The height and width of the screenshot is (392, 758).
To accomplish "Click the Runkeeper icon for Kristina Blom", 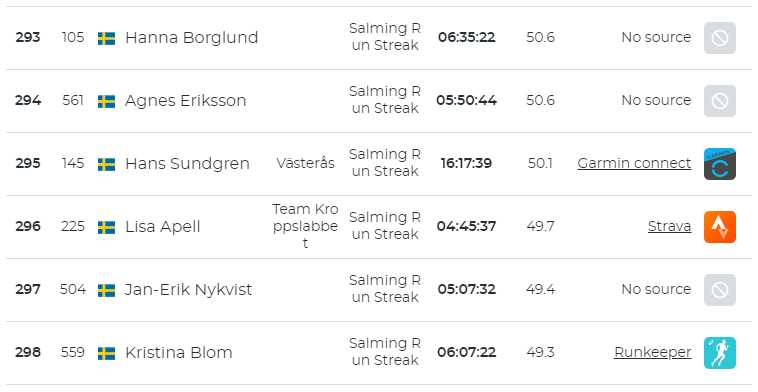I will click(719, 353).
